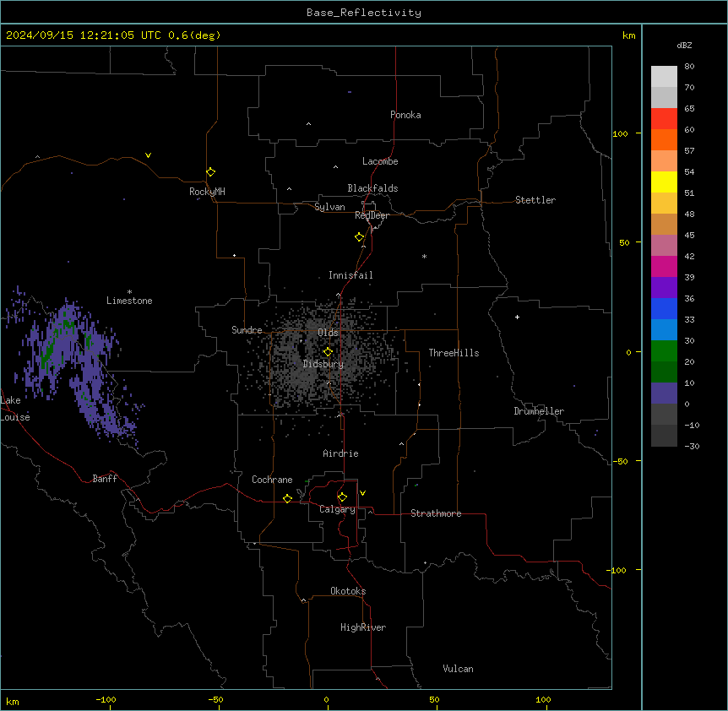
Task: Click the Limestone label
Action: pyautogui.click(x=129, y=301)
